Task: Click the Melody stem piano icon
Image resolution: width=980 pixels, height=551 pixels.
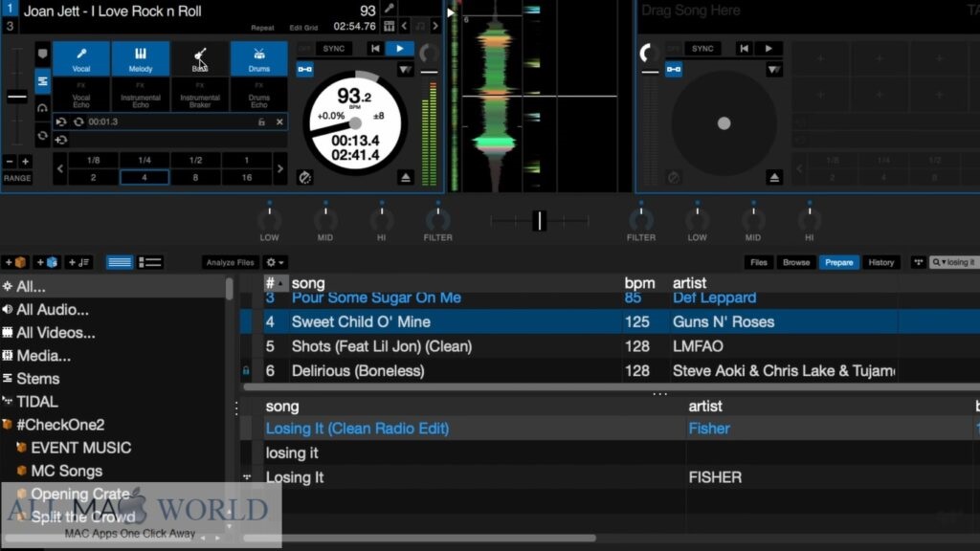Action: click(141, 54)
